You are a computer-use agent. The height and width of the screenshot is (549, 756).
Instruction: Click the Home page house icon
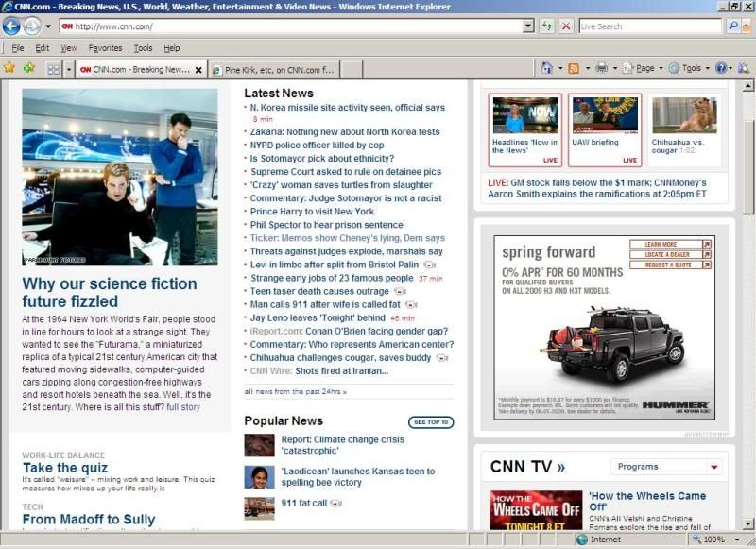pyautogui.click(x=547, y=68)
